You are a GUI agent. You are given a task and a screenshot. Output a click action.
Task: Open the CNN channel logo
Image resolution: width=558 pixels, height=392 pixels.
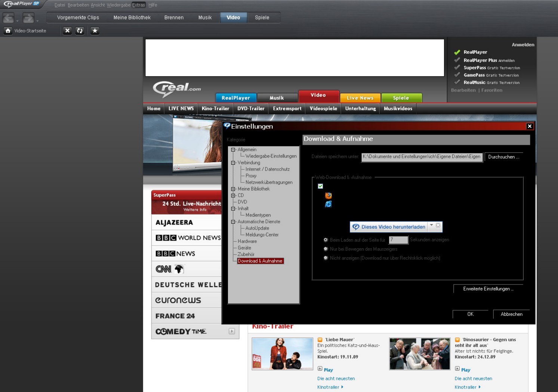170,269
